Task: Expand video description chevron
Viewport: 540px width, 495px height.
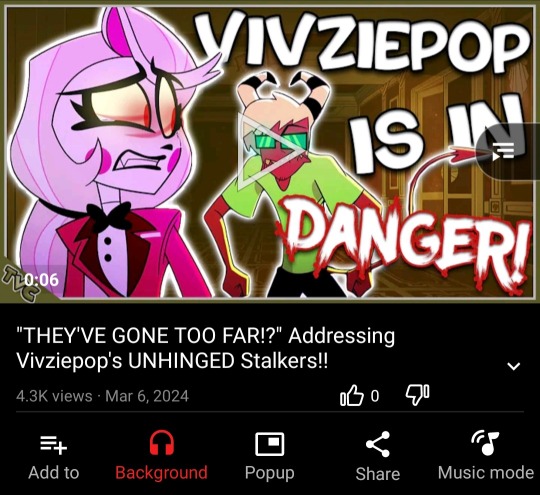Action: (514, 366)
